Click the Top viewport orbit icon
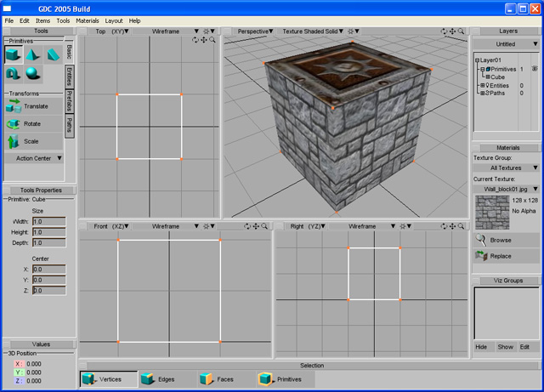This screenshot has height=392, width=544. pos(195,40)
